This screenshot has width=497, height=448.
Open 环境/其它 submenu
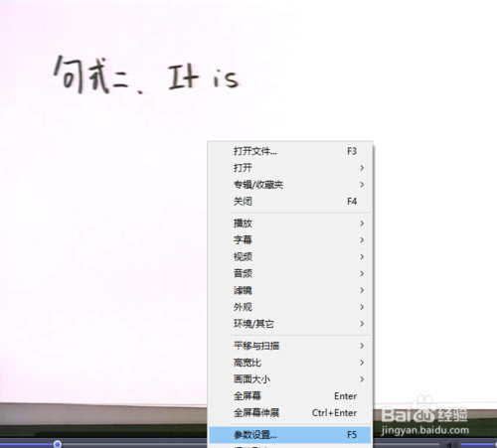click(x=290, y=324)
